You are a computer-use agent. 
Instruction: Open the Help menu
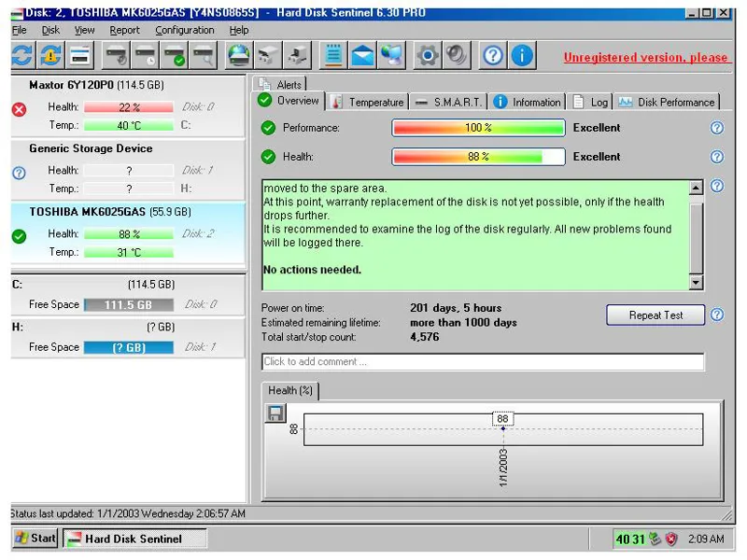(239, 30)
